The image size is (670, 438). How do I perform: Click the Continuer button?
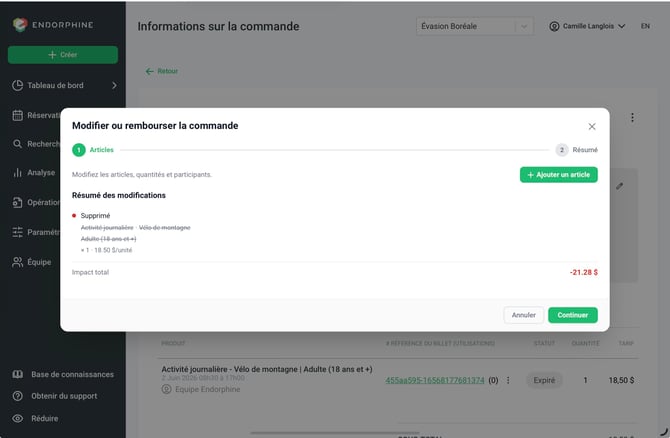point(573,315)
